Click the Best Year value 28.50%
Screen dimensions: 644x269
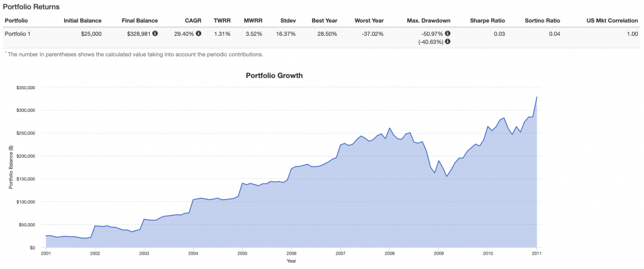pos(325,33)
